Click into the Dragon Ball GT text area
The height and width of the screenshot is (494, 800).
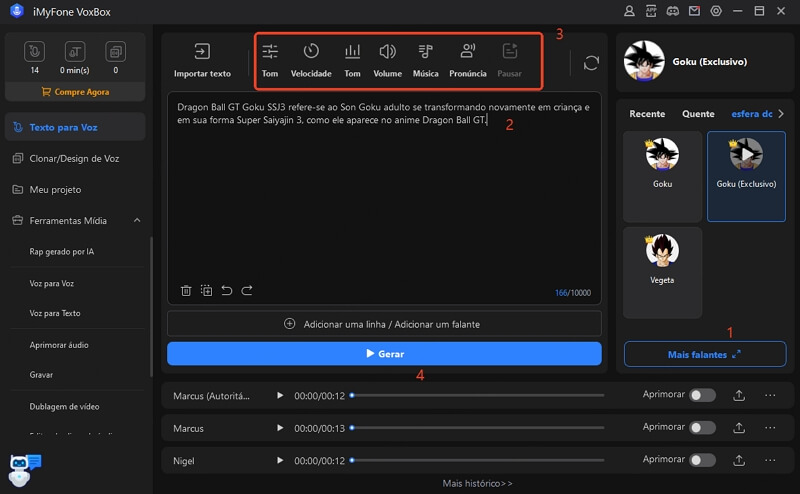coord(384,198)
